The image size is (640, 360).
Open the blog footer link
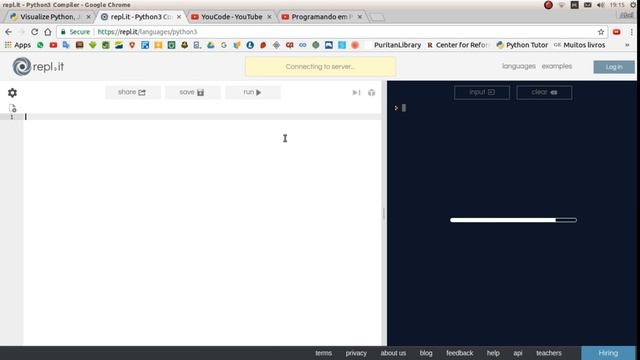[x=426, y=353]
